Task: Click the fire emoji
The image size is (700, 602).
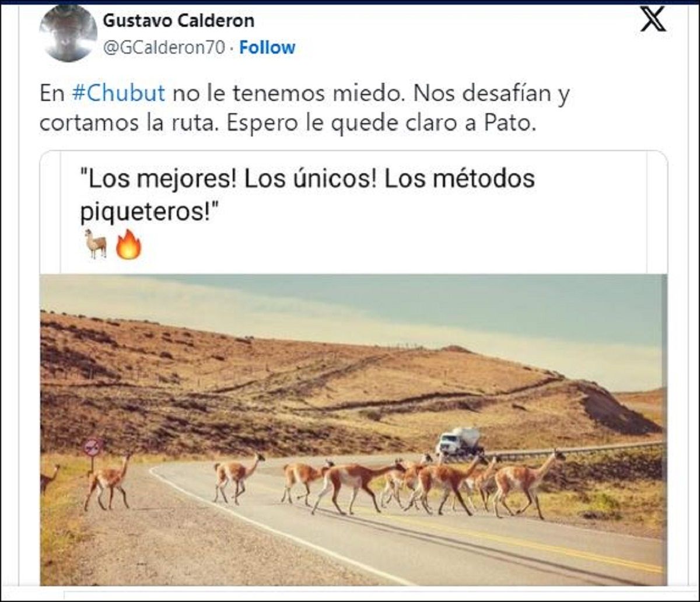Action: coord(128,244)
